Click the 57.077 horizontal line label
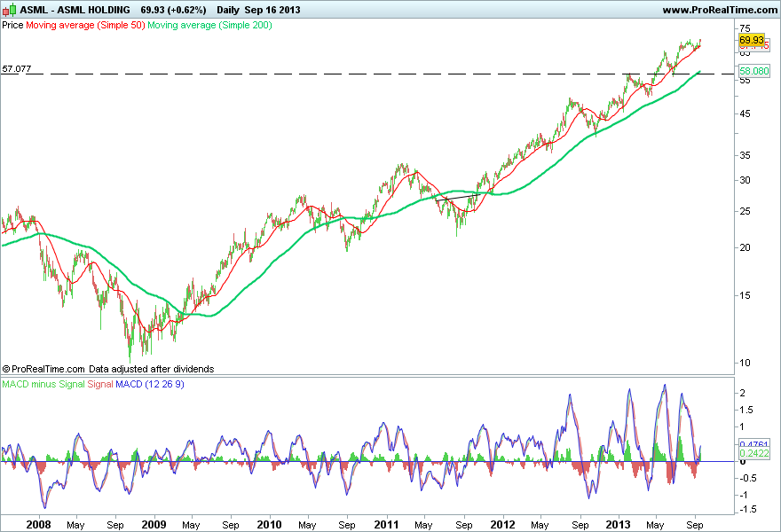The height and width of the screenshot is (532, 781). (17, 68)
